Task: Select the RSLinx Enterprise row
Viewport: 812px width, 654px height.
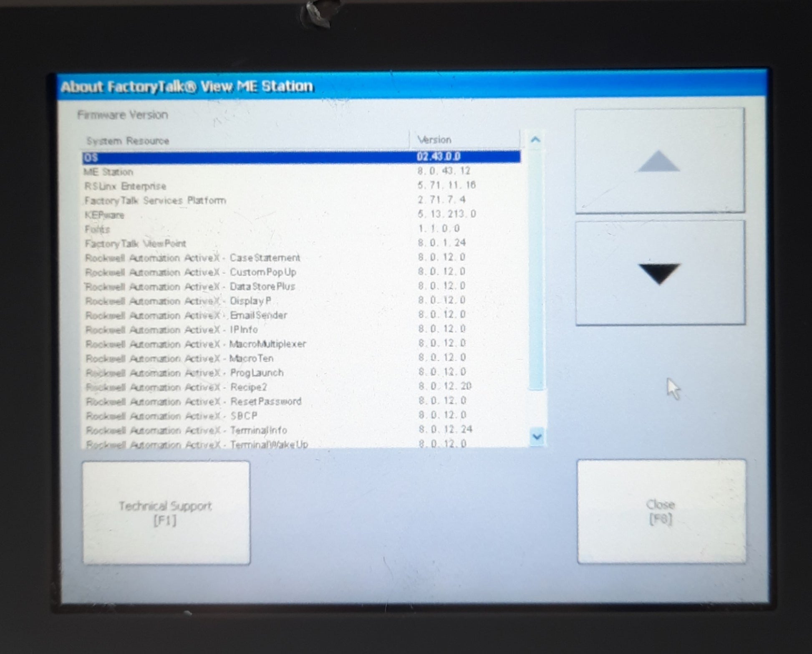Action: point(301,186)
